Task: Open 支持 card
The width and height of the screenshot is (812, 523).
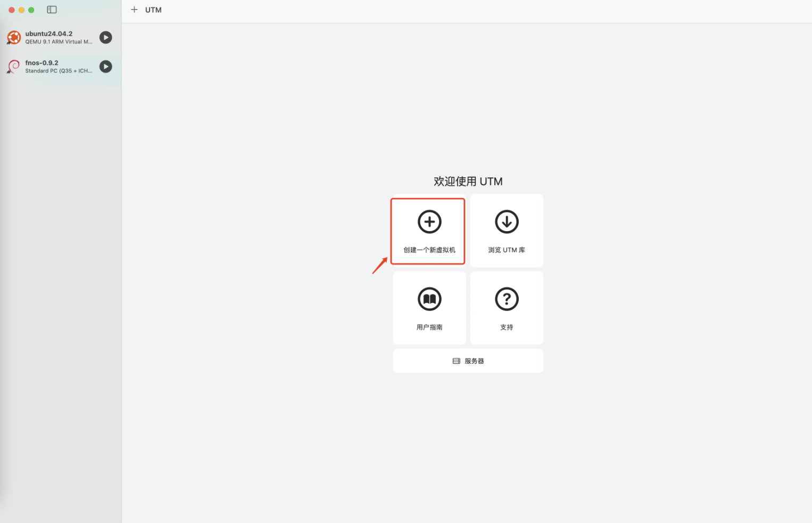Action: [507, 308]
